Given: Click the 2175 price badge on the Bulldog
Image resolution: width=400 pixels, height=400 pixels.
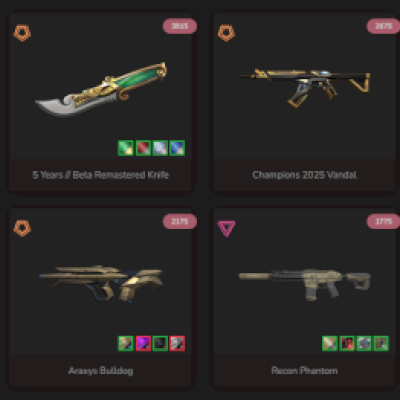Looking at the screenshot, I should (x=180, y=222).
